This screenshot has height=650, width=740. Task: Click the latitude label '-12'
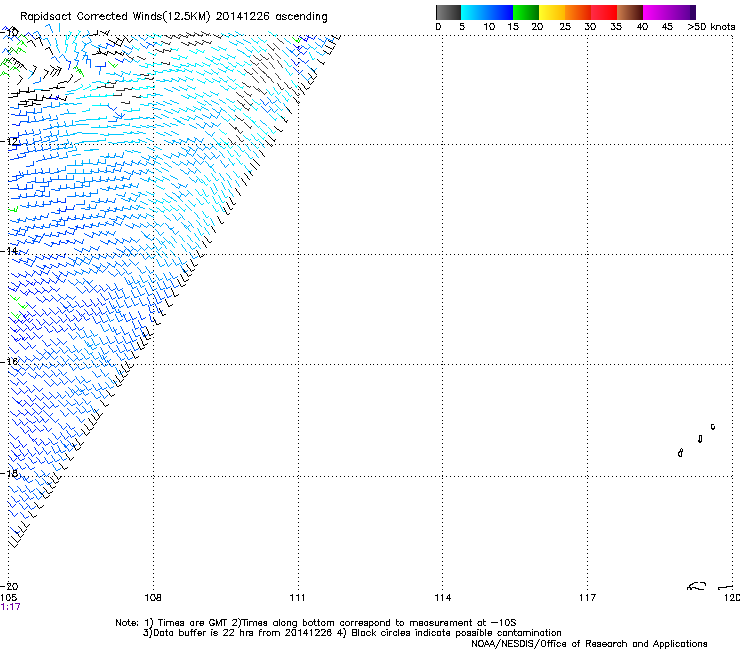(9, 141)
